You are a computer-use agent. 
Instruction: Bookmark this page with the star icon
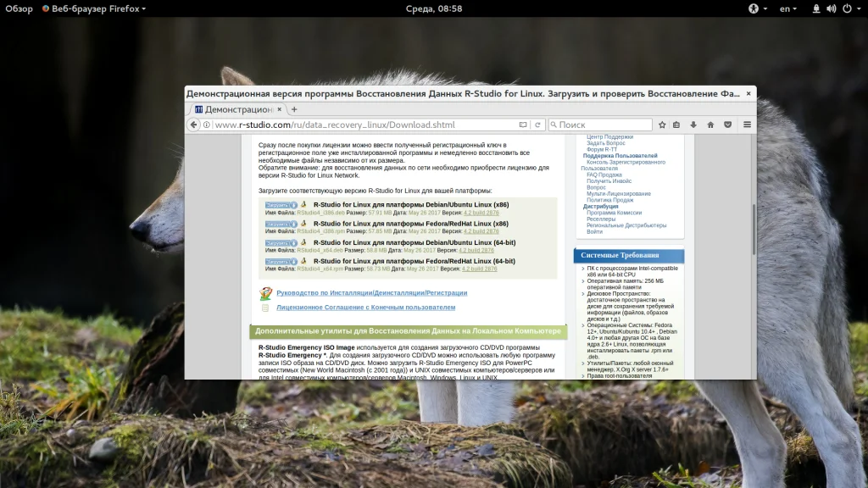point(662,125)
